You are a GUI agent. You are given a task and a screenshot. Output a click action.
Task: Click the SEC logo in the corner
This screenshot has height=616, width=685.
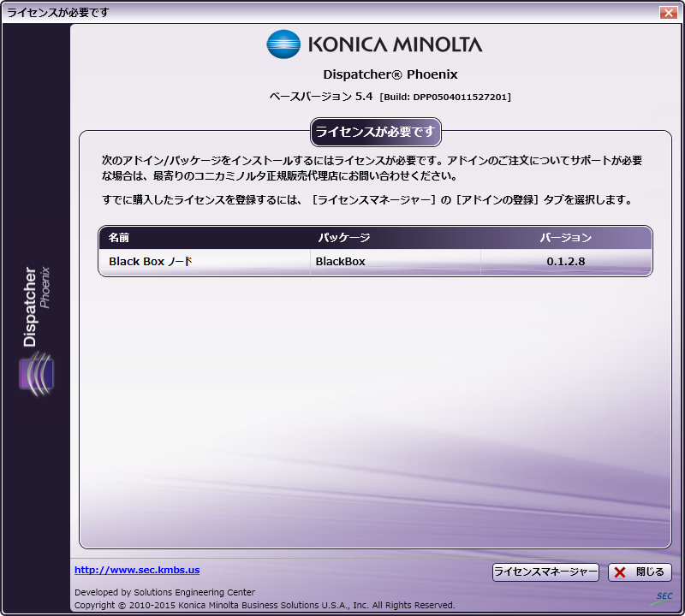click(x=663, y=598)
